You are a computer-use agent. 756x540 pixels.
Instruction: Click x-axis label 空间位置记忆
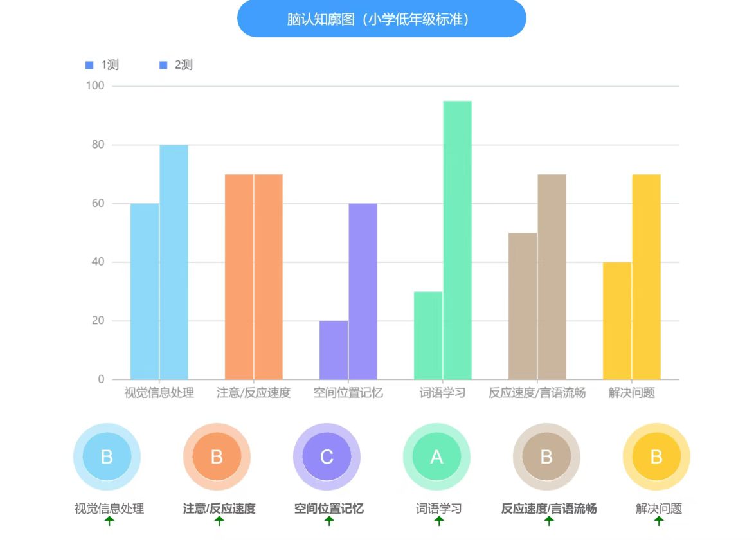pos(348,393)
